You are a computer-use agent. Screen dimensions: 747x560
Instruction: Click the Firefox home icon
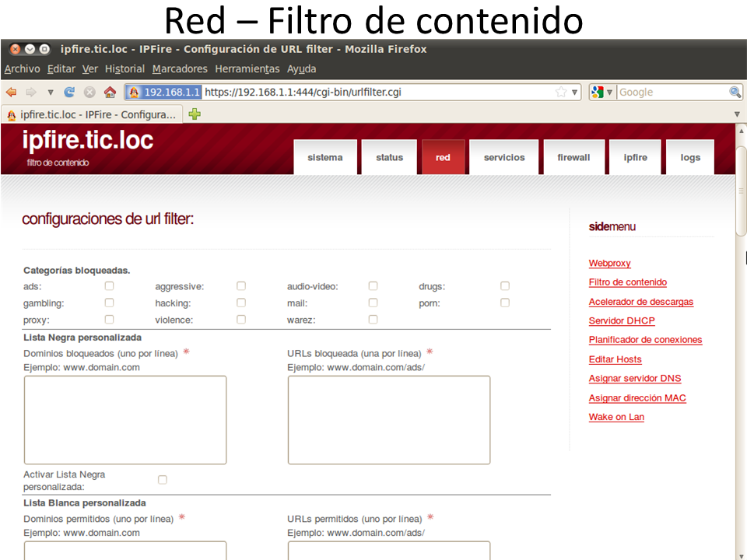click(110, 92)
